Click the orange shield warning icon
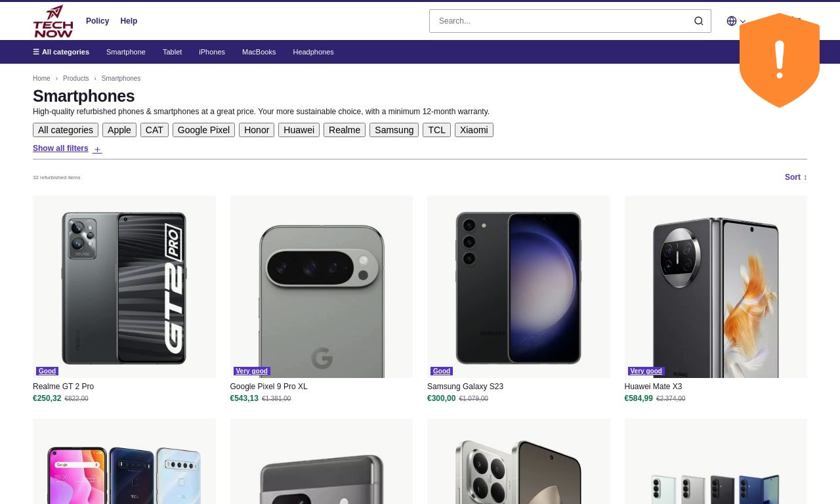 click(780, 60)
